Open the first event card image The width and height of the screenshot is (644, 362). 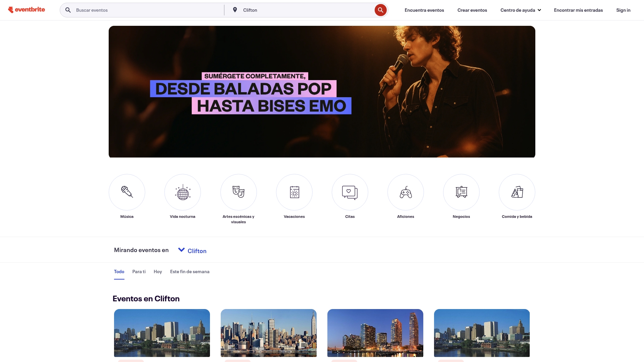162,333
